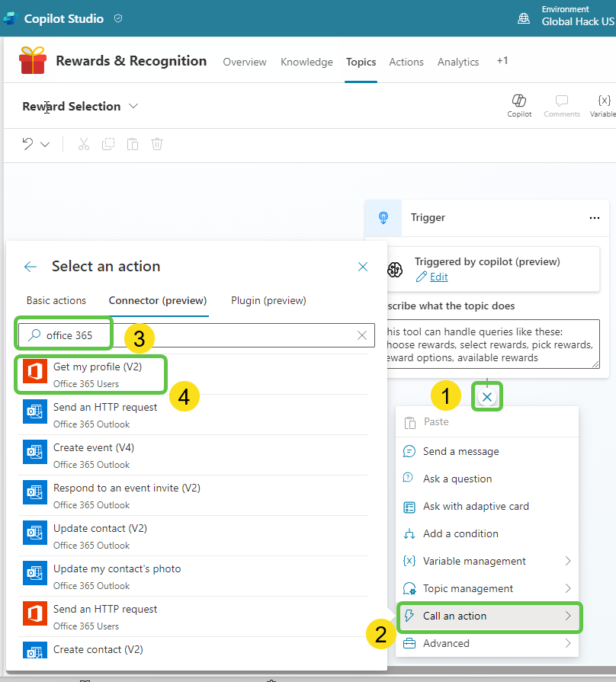Click the Copy icon in the editing toolbar
The height and width of the screenshot is (682, 616).
point(107,143)
